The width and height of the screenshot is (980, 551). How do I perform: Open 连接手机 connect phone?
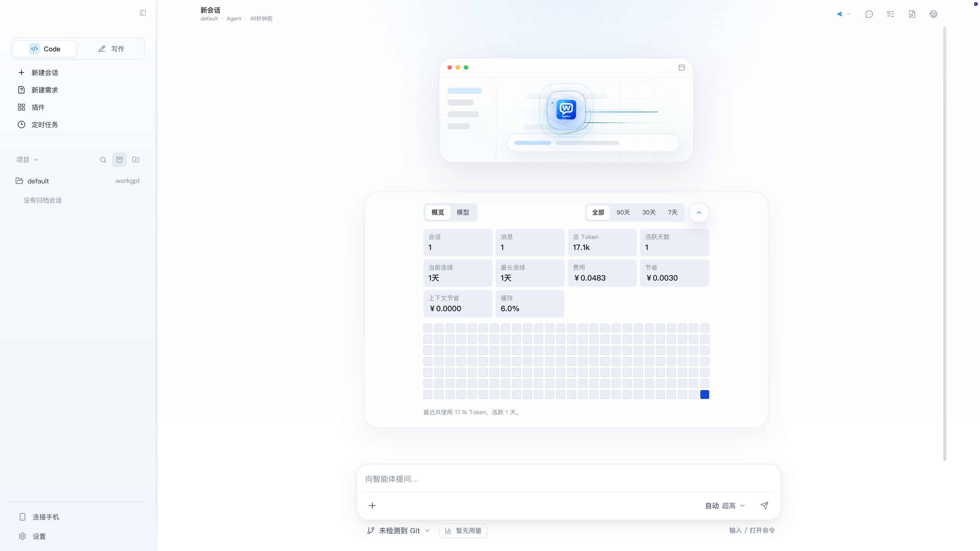pyautogui.click(x=46, y=517)
